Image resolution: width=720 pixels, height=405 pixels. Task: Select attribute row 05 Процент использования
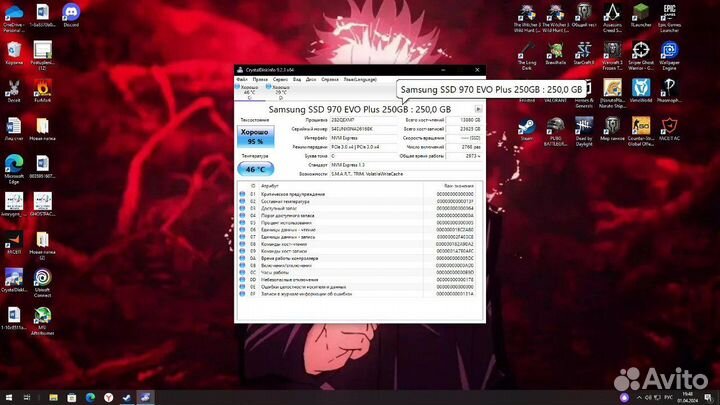click(359, 223)
